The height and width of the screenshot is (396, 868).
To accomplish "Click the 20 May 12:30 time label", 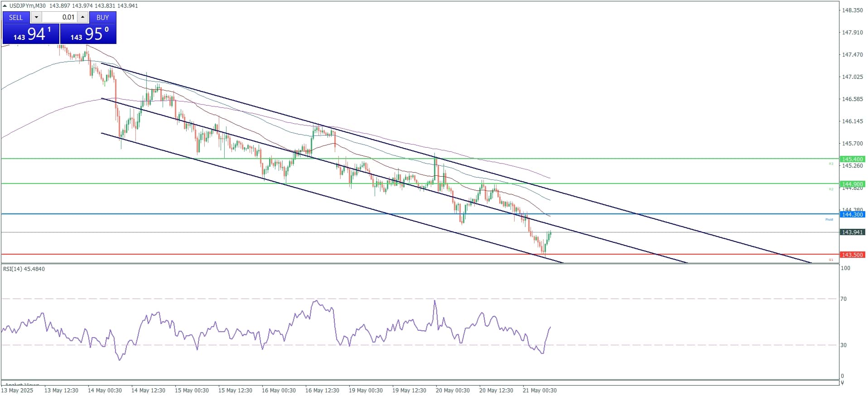I will [x=496, y=390].
